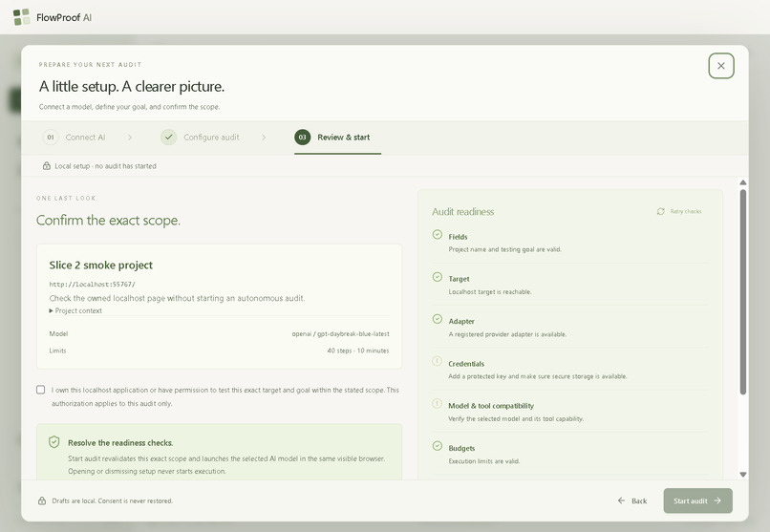Go Back to the previous step
This screenshot has height=532, width=770.
[x=632, y=500]
